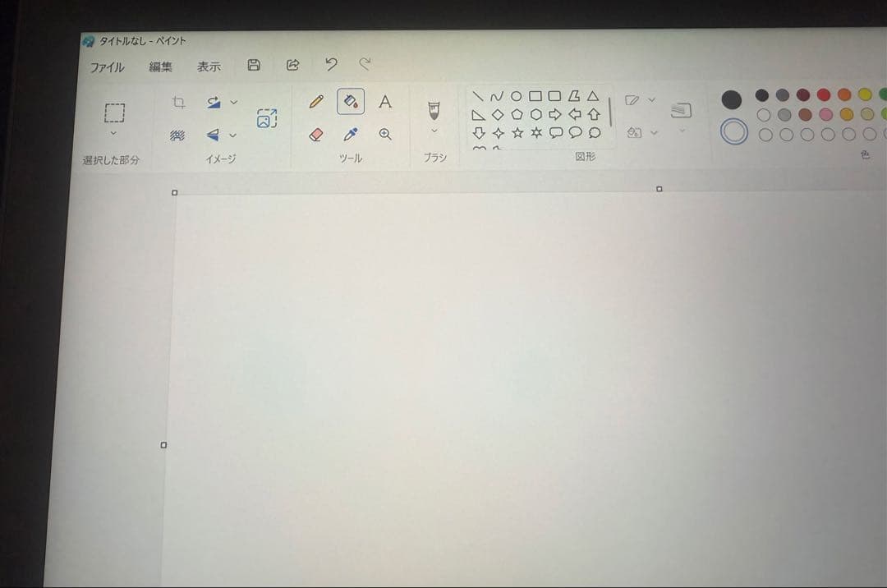
Task: Select the Pencil tool
Action: (316, 102)
